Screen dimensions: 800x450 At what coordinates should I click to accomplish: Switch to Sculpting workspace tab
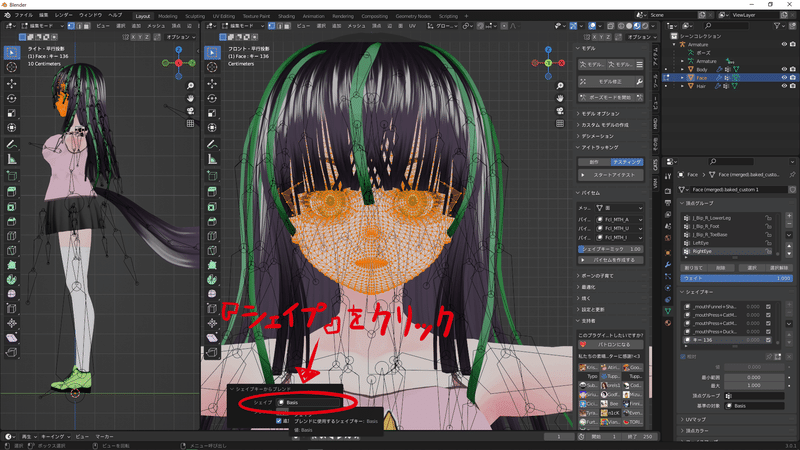click(194, 16)
